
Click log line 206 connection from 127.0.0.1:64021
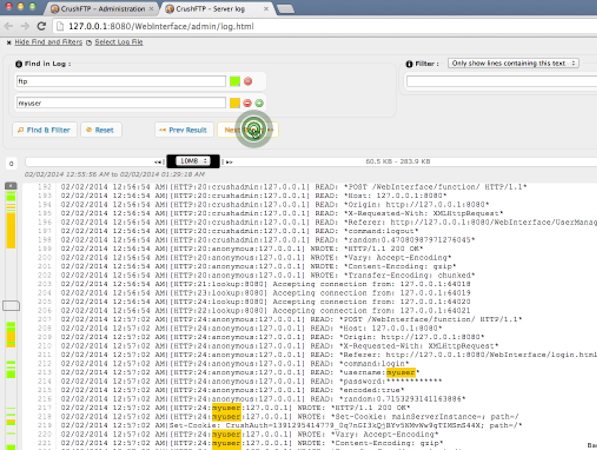265,311
